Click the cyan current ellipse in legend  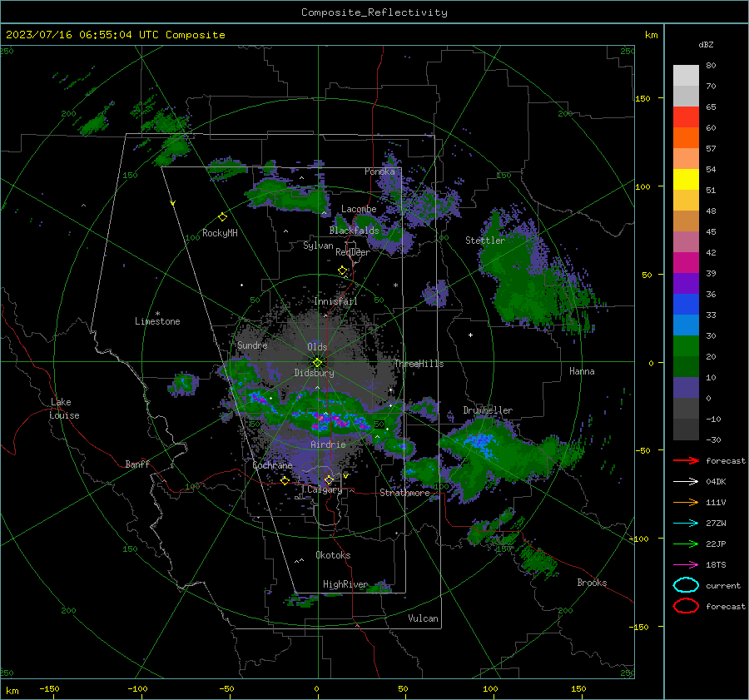tap(686, 585)
